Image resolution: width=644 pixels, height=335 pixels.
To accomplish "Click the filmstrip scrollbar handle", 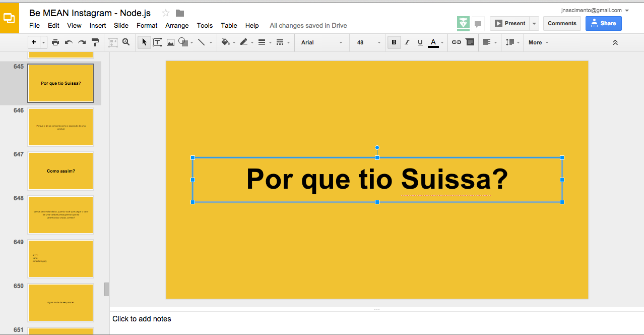I will (106, 289).
